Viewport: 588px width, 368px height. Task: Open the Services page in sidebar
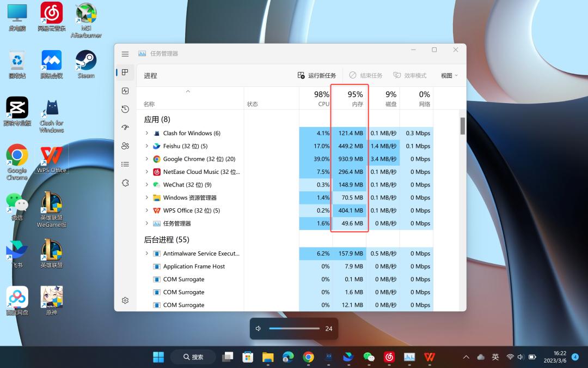[x=125, y=183]
